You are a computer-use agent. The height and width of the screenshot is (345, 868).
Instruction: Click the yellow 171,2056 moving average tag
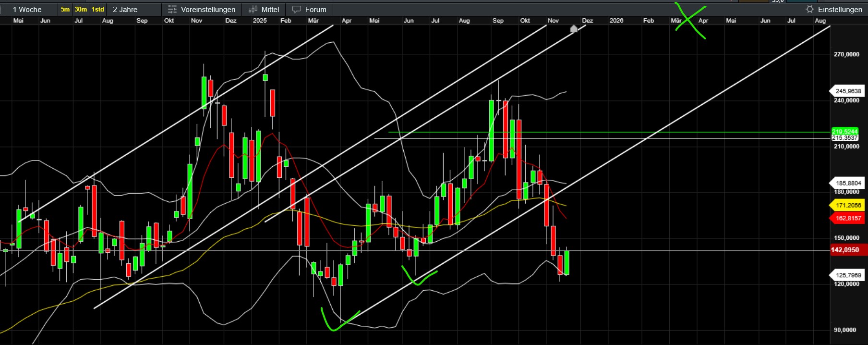click(848, 205)
